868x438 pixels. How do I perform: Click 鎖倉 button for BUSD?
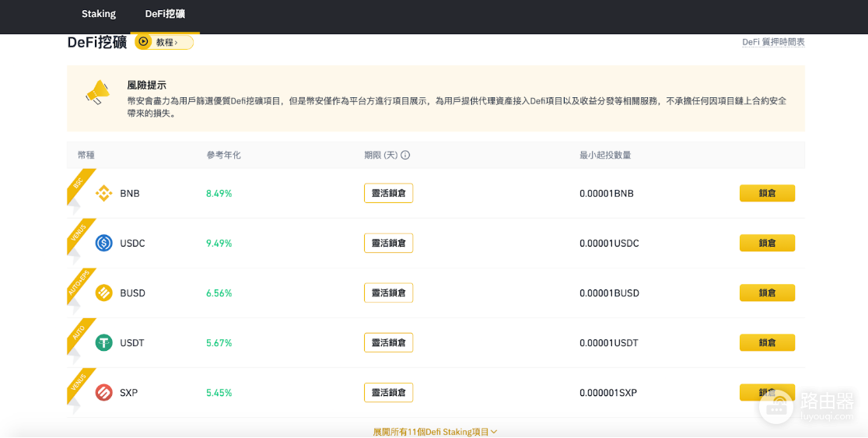(x=767, y=293)
